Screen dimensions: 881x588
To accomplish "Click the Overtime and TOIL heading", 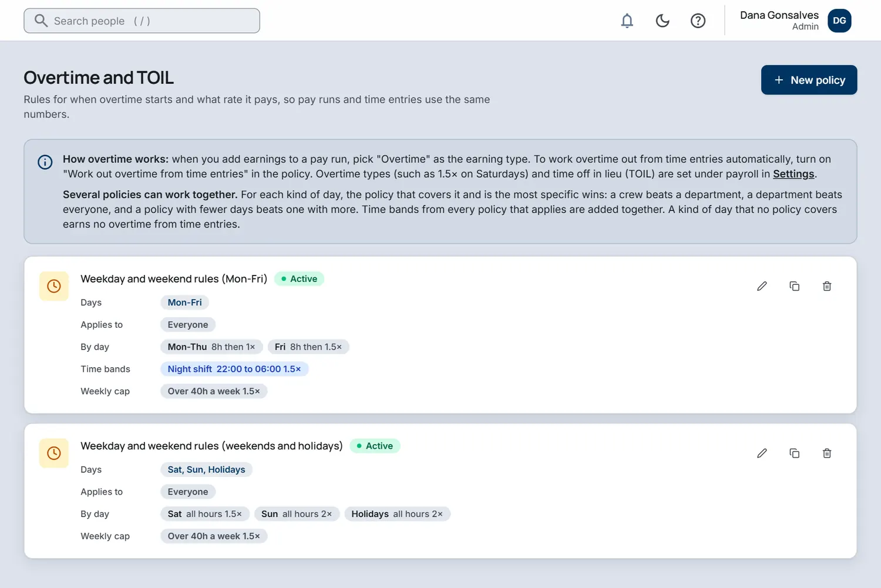I will 99,78.
